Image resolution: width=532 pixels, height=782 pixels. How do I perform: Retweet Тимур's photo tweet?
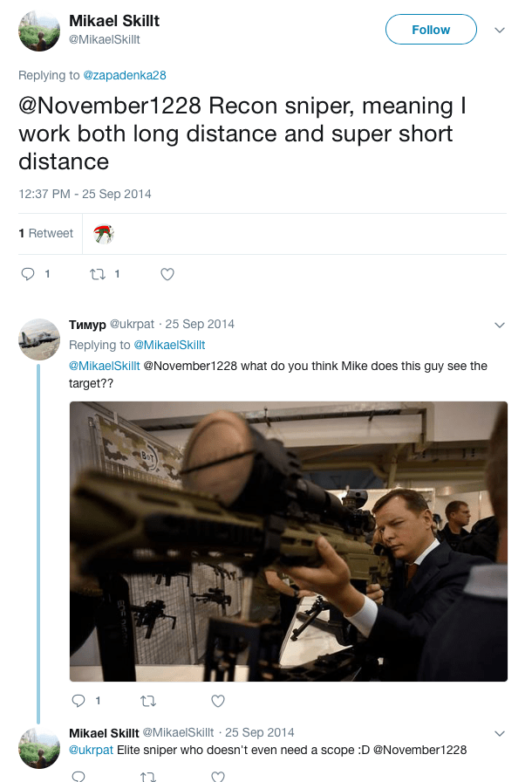click(148, 701)
